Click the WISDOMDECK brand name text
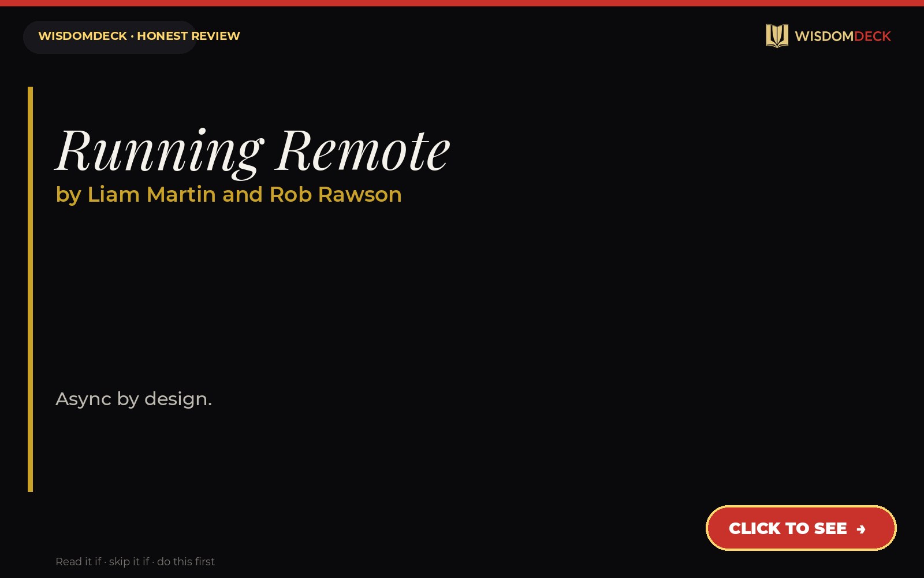Image resolution: width=924 pixels, height=578 pixels. 843,36
